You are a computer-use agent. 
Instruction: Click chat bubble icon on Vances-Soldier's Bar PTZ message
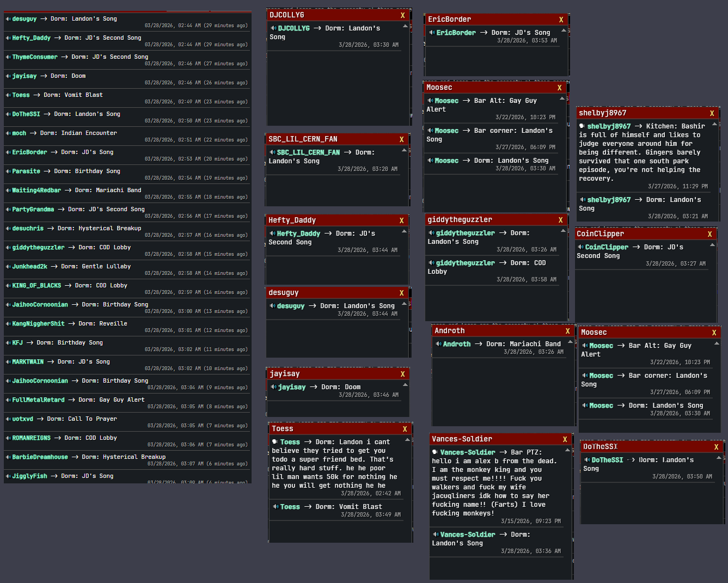coord(435,452)
